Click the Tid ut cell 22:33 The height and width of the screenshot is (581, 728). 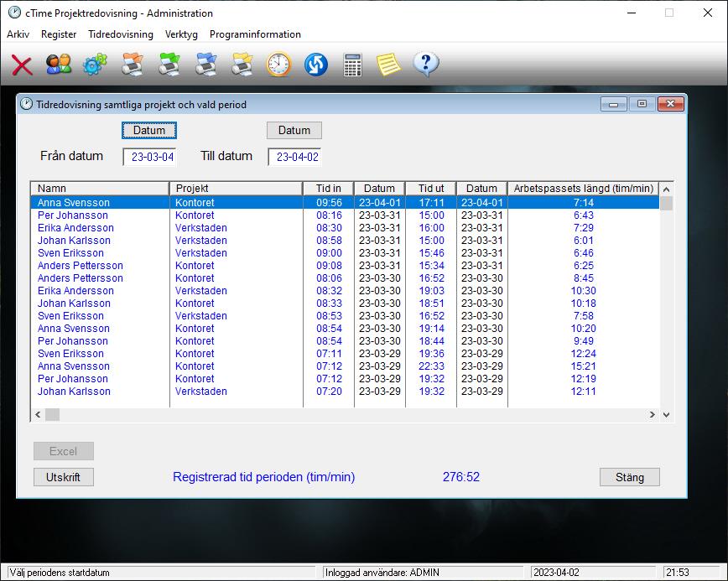[432, 366]
